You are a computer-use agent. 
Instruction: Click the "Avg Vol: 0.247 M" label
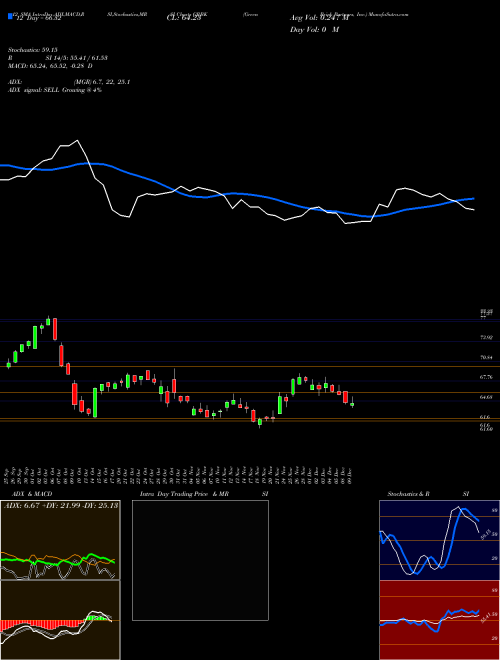319,18
